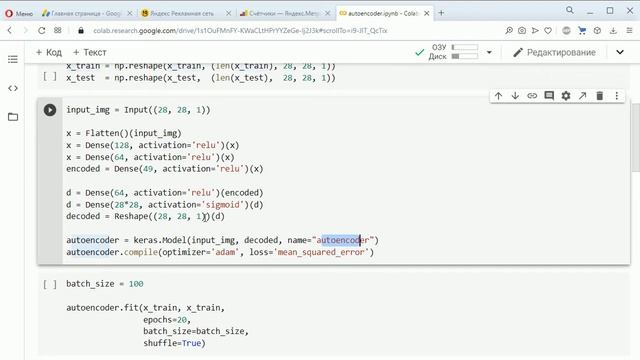Bookmark page with heart icon
The height and width of the screenshot is (360, 640).
[548, 31]
